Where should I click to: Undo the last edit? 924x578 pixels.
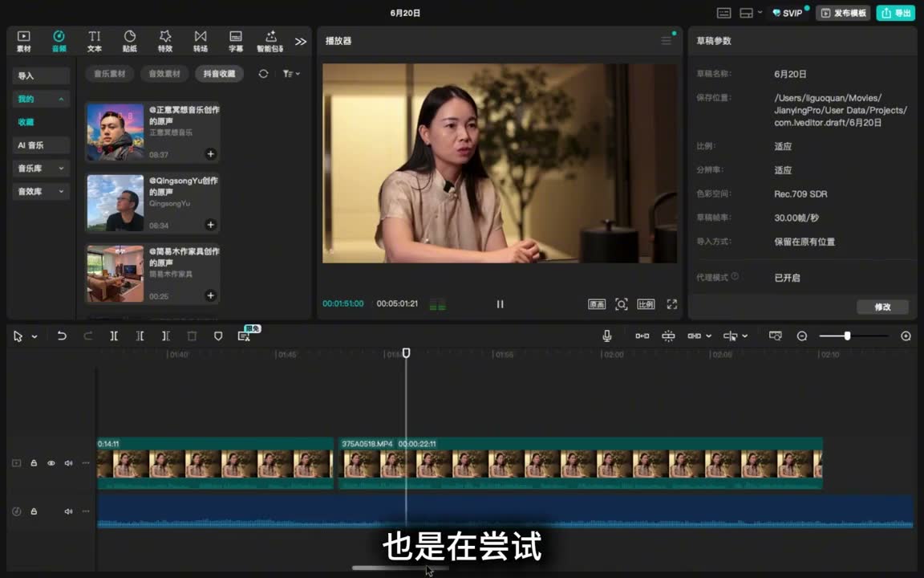tap(61, 336)
